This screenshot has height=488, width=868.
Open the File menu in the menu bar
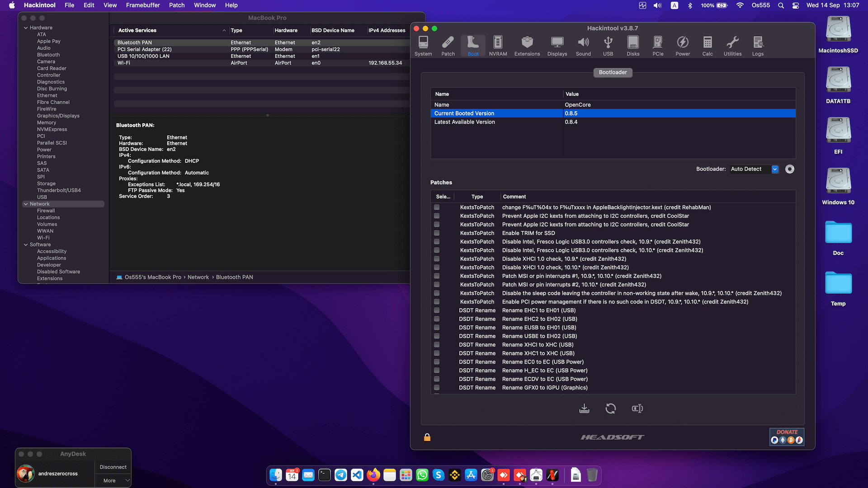point(69,5)
